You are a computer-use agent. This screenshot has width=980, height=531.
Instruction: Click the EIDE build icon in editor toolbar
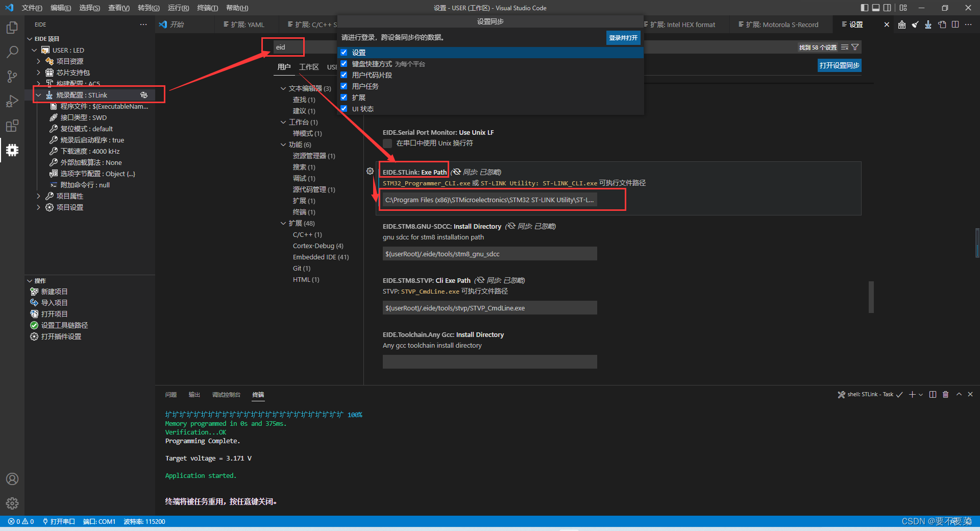(902, 25)
